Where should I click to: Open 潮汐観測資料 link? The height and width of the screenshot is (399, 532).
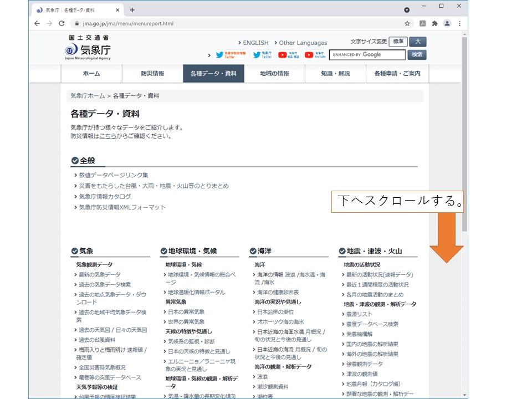[x=273, y=386]
